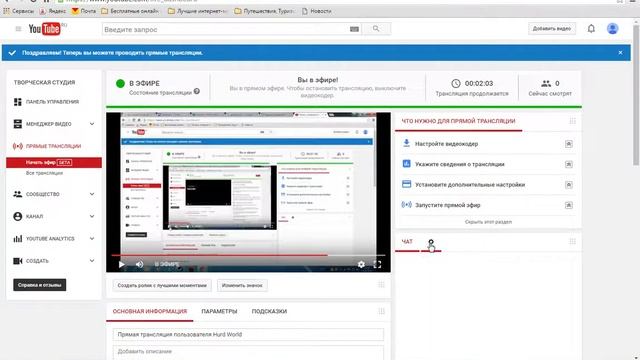640x360 pixels.
Task: Click the Добавить видео button
Action: tap(552, 29)
